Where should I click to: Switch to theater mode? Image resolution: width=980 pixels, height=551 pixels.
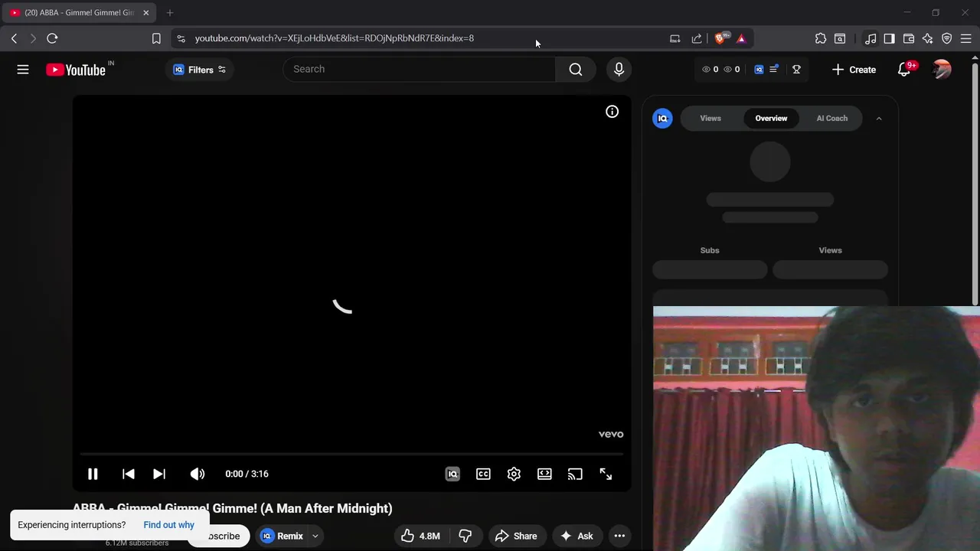pos(544,474)
